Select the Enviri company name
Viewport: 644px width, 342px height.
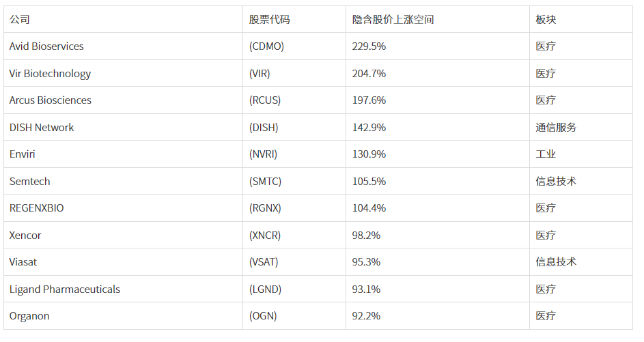[x=22, y=154]
